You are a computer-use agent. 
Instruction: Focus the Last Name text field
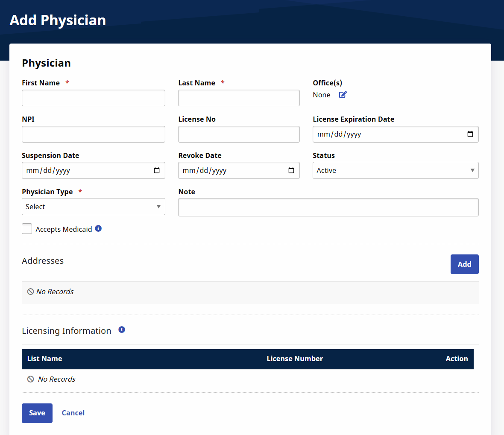click(239, 98)
